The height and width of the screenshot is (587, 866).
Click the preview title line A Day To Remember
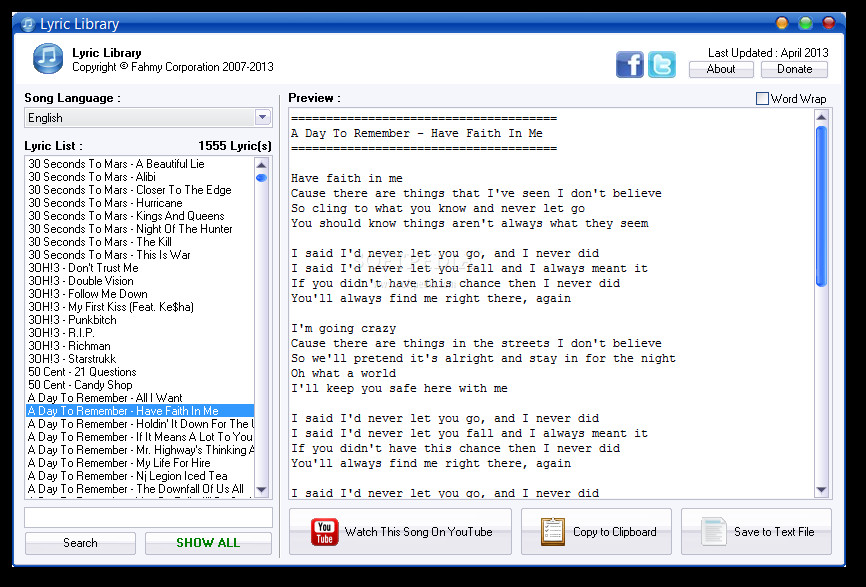tap(417, 133)
